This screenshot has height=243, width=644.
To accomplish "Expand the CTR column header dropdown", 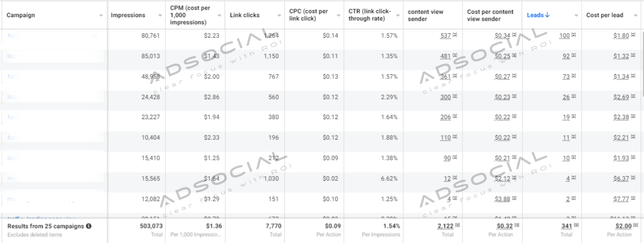I will 398,15.
